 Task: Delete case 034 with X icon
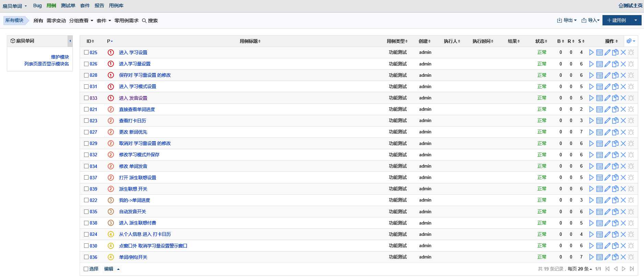point(623,166)
